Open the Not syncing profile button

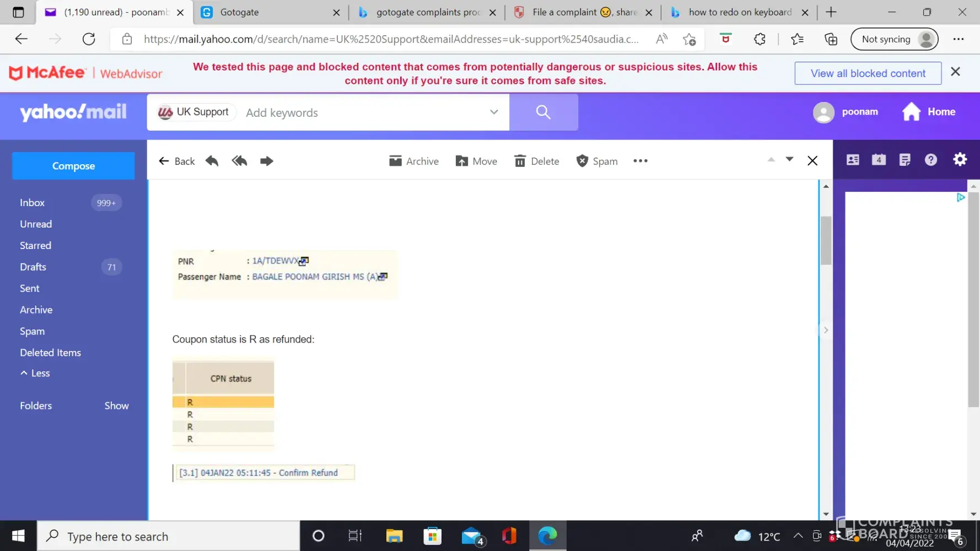[894, 39]
